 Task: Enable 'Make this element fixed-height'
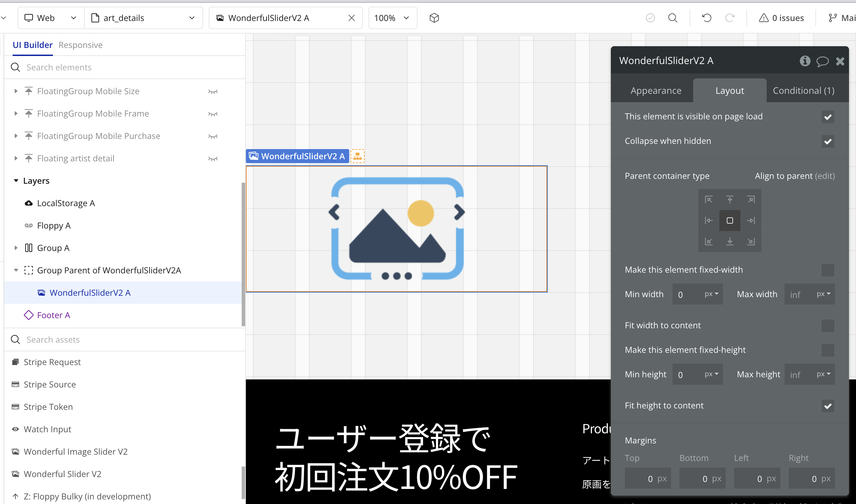(x=828, y=350)
